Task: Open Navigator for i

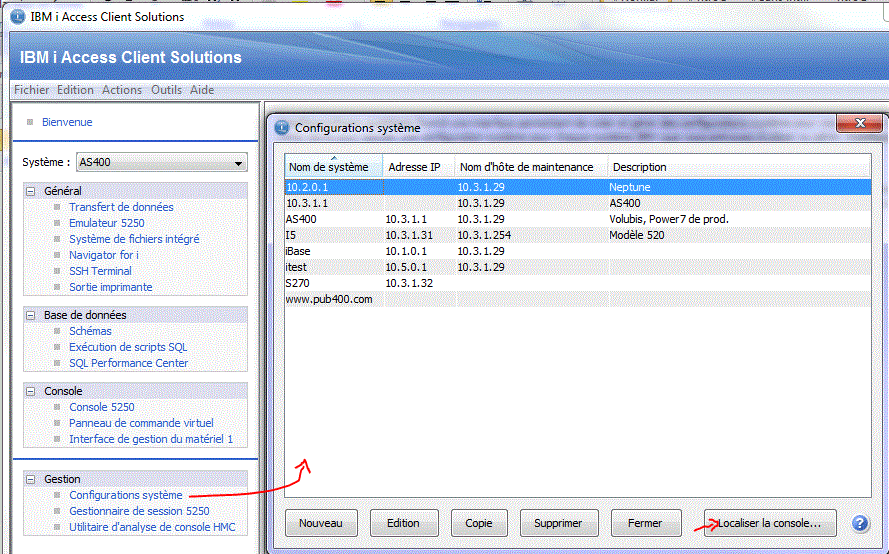Action: [x=104, y=255]
